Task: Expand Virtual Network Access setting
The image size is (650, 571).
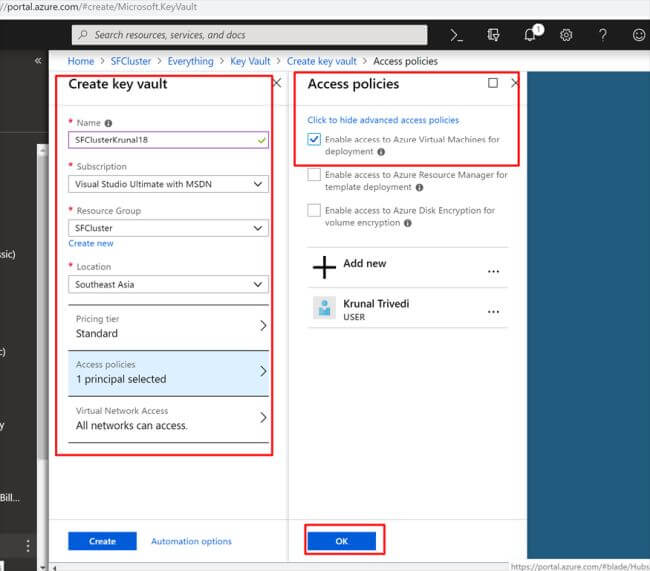Action: point(168,419)
